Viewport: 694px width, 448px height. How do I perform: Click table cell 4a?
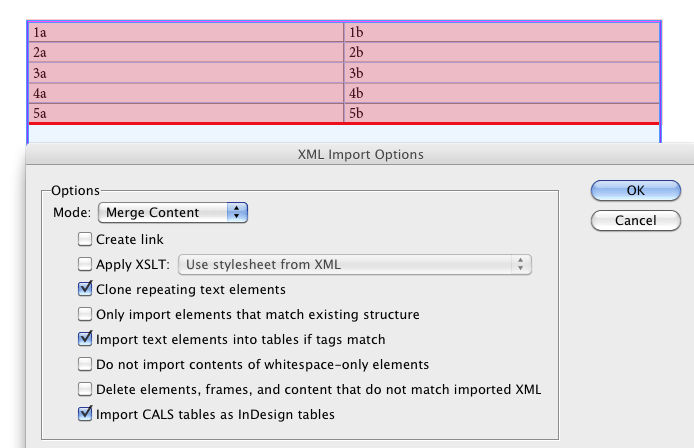(x=186, y=93)
